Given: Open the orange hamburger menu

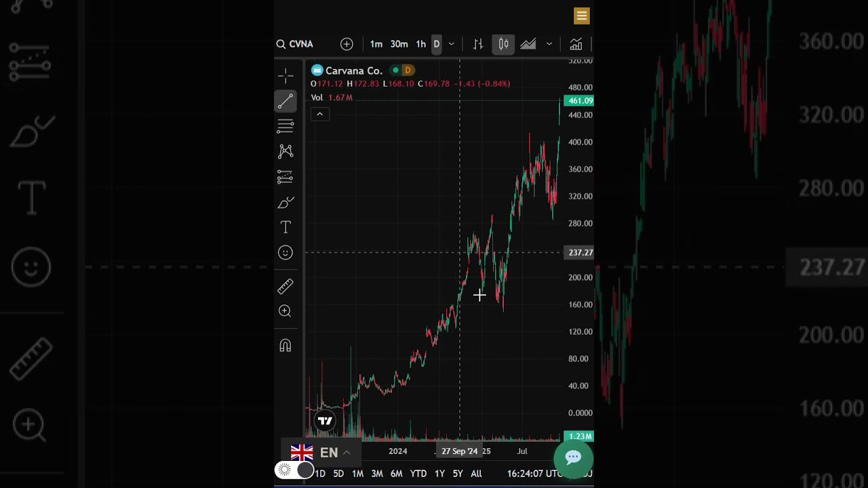Looking at the screenshot, I should click(581, 16).
